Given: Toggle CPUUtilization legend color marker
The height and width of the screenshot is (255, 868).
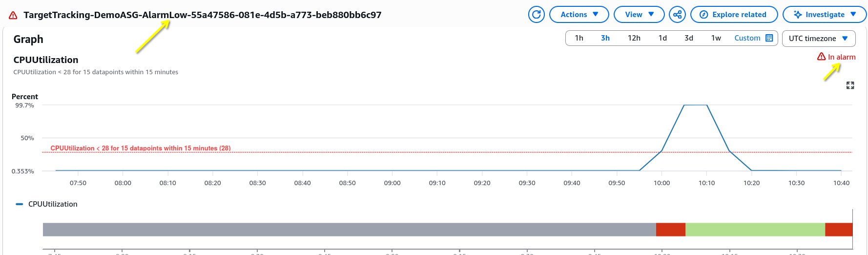Looking at the screenshot, I should pyautogui.click(x=20, y=204).
